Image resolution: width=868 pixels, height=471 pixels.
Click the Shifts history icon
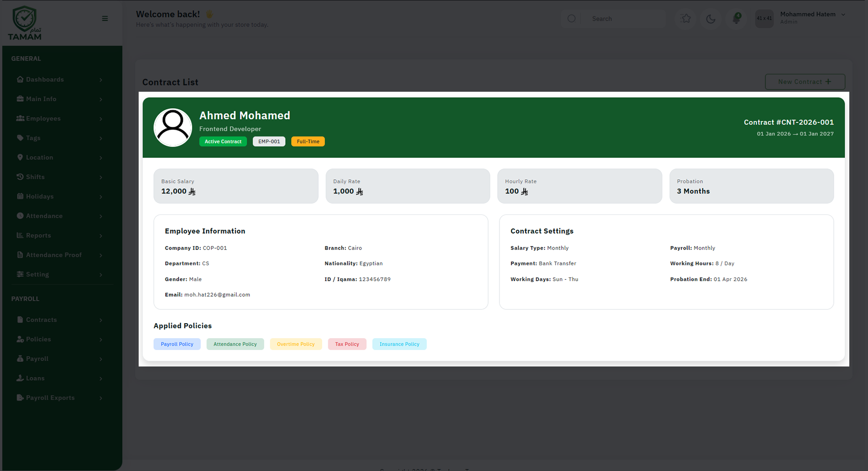[20, 177]
